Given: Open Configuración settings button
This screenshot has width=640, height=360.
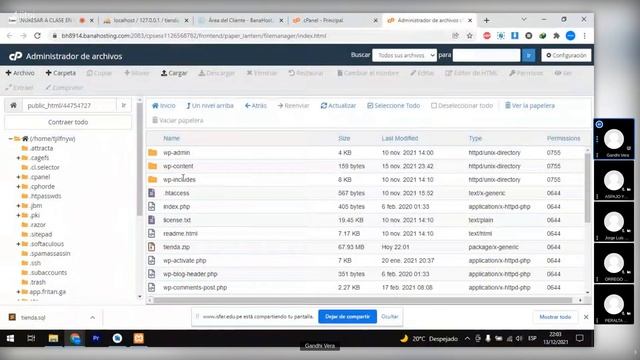Looking at the screenshot, I should click(x=566, y=55).
